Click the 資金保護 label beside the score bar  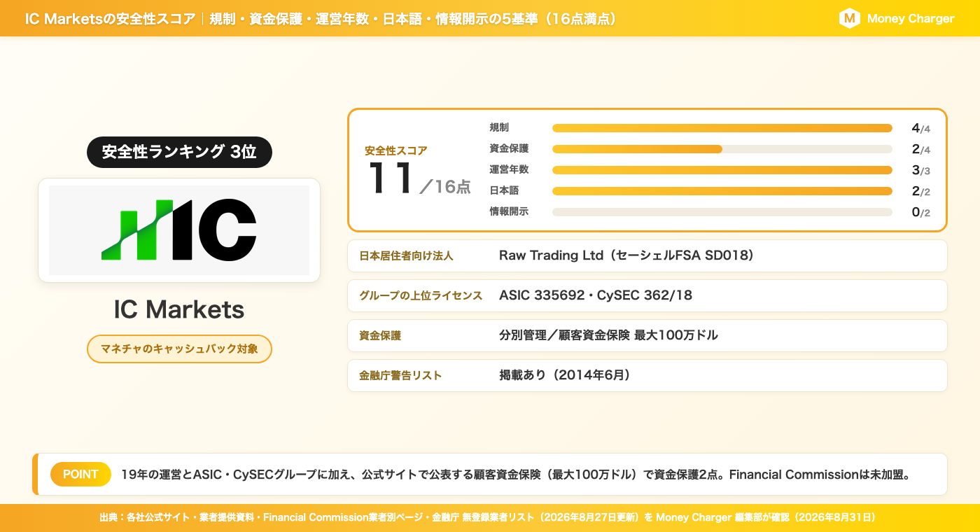pyautogui.click(x=509, y=148)
